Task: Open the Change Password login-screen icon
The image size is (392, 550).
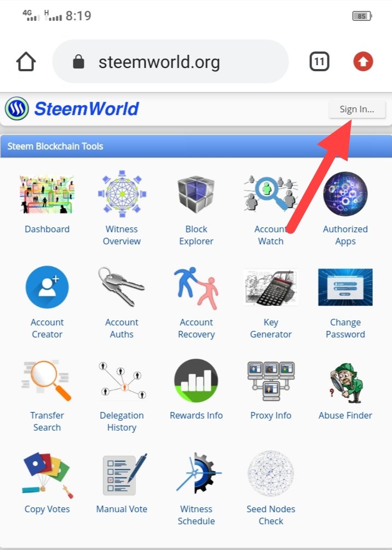Action: pyautogui.click(x=345, y=287)
